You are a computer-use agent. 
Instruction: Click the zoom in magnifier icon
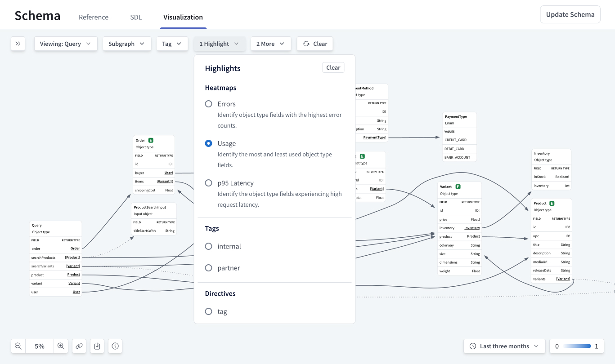click(x=61, y=346)
